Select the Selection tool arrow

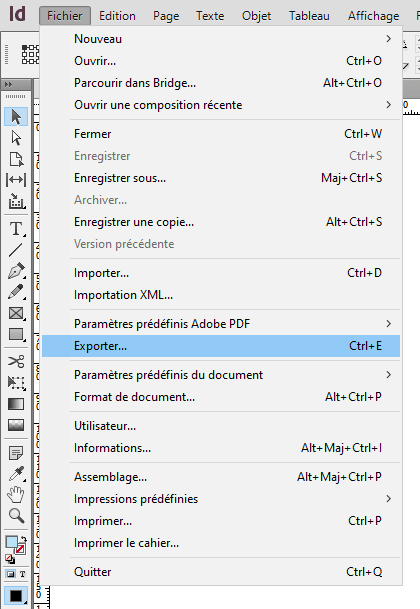pos(16,117)
